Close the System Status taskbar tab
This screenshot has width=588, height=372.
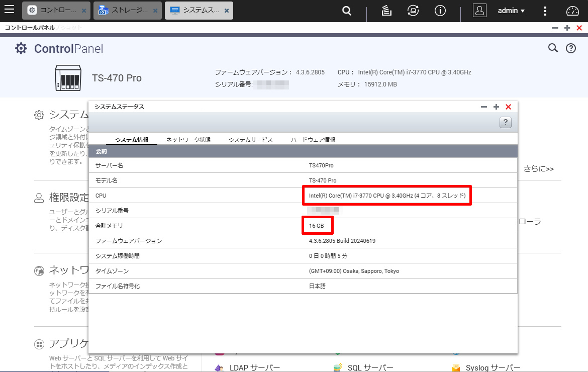pos(227,11)
